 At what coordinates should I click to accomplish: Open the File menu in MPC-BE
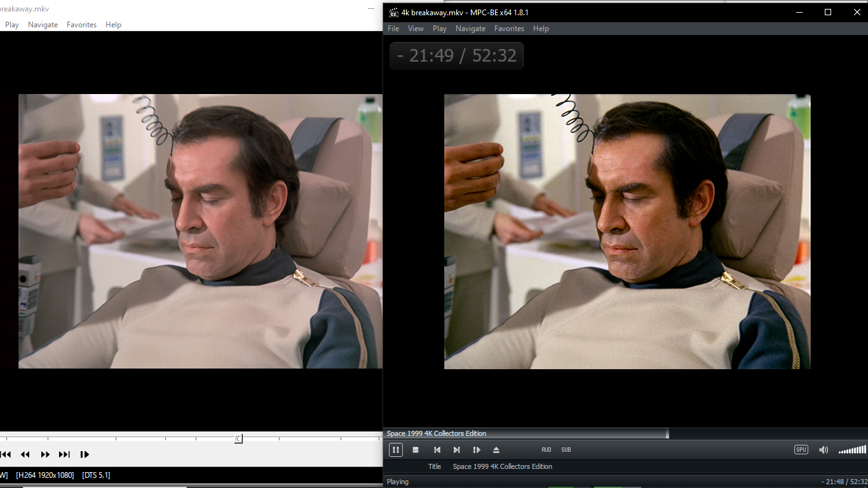[393, 29]
